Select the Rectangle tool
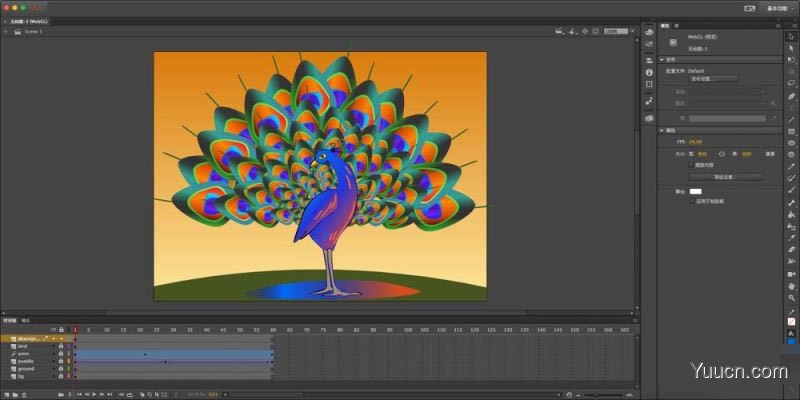 pos(791,131)
